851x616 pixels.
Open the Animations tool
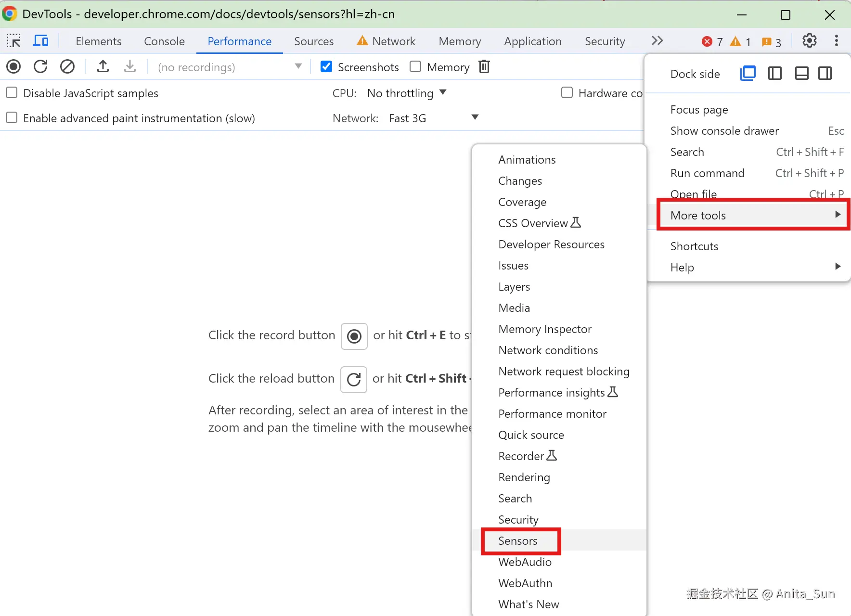[559, 160]
